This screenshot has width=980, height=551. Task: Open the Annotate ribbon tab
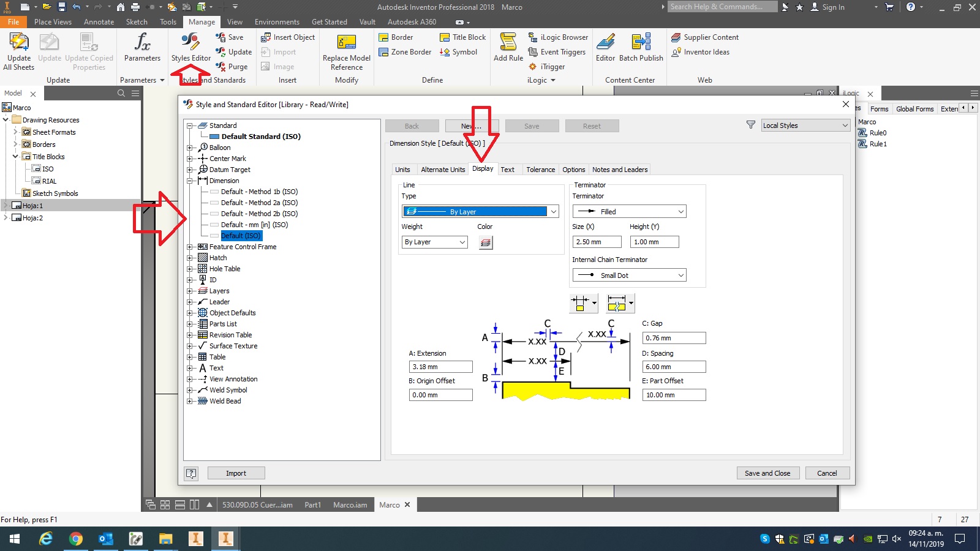point(99,21)
